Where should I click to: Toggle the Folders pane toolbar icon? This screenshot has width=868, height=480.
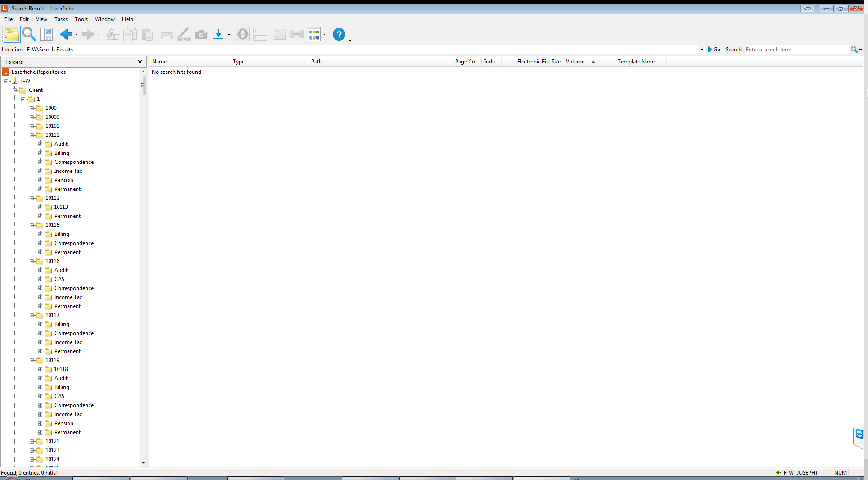[x=12, y=34]
